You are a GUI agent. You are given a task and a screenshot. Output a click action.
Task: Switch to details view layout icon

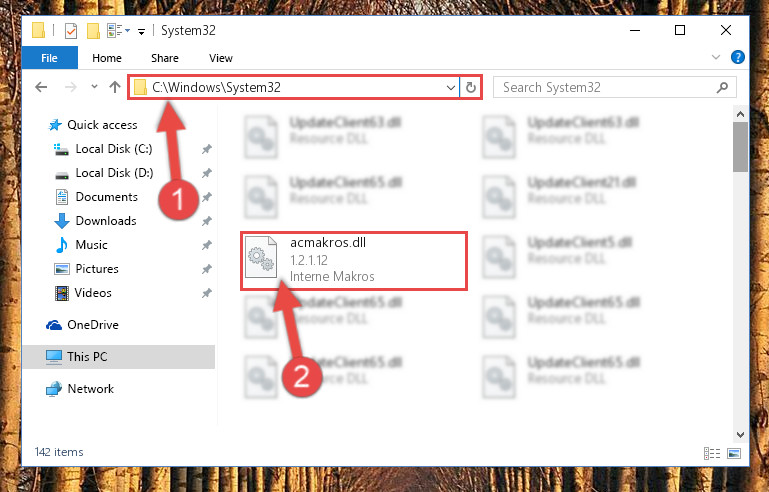click(x=712, y=453)
